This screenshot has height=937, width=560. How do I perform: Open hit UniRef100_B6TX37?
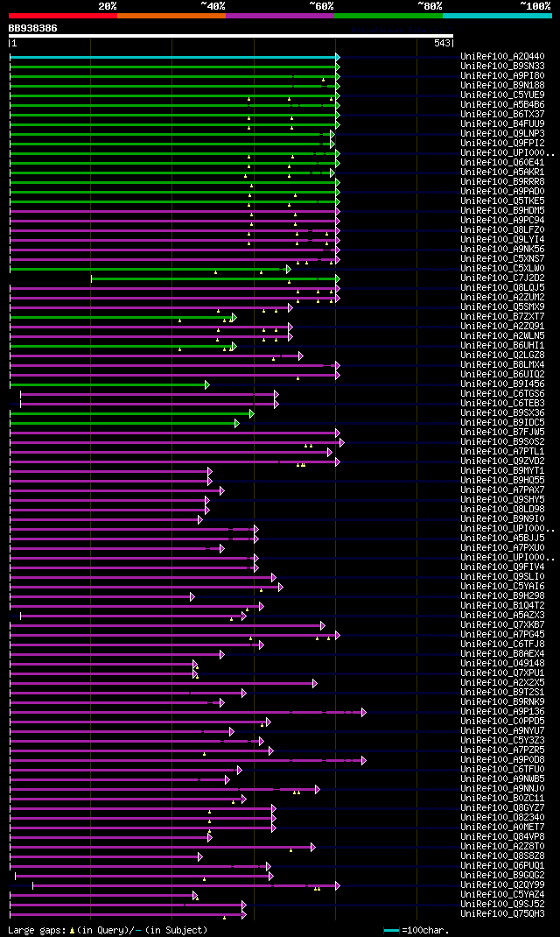(502, 115)
